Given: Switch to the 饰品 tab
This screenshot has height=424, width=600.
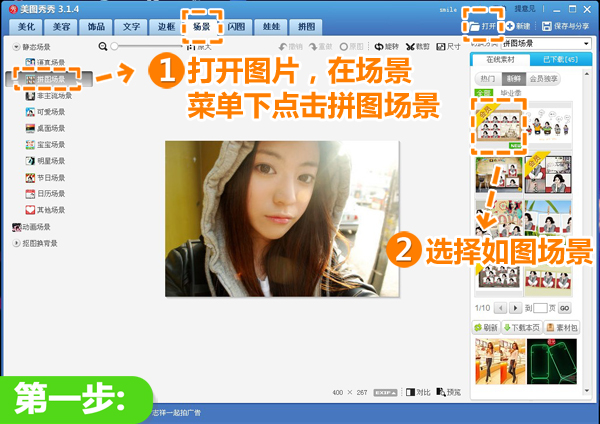Looking at the screenshot, I should click(x=96, y=27).
